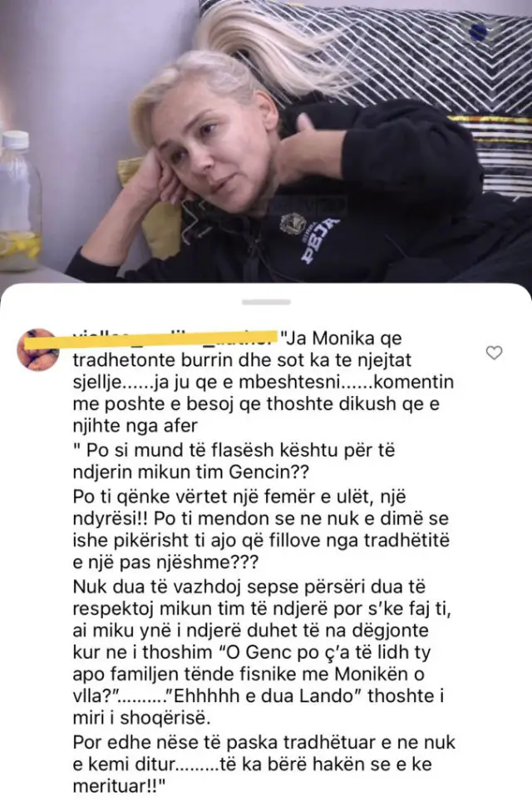This screenshot has width=532, height=806.
Task: Select the paragraph "Po ti qënke vërtet"
Action: [x=261, y=530]
